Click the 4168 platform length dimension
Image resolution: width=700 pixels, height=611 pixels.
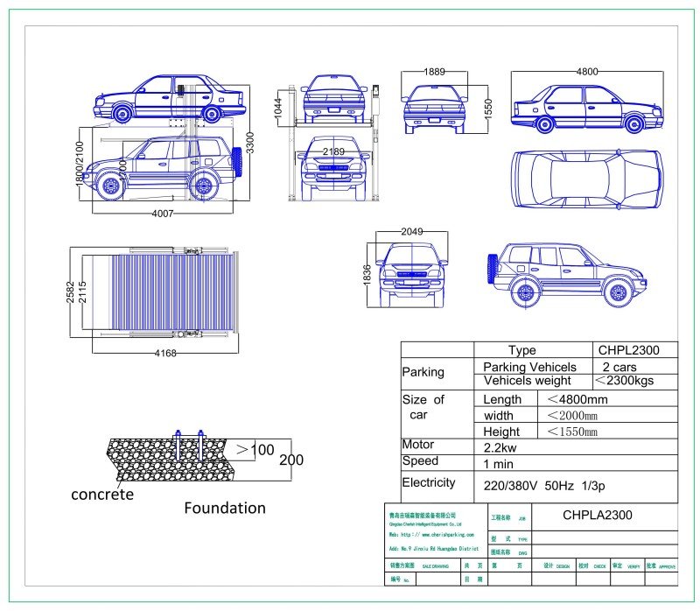coord(164,355)
